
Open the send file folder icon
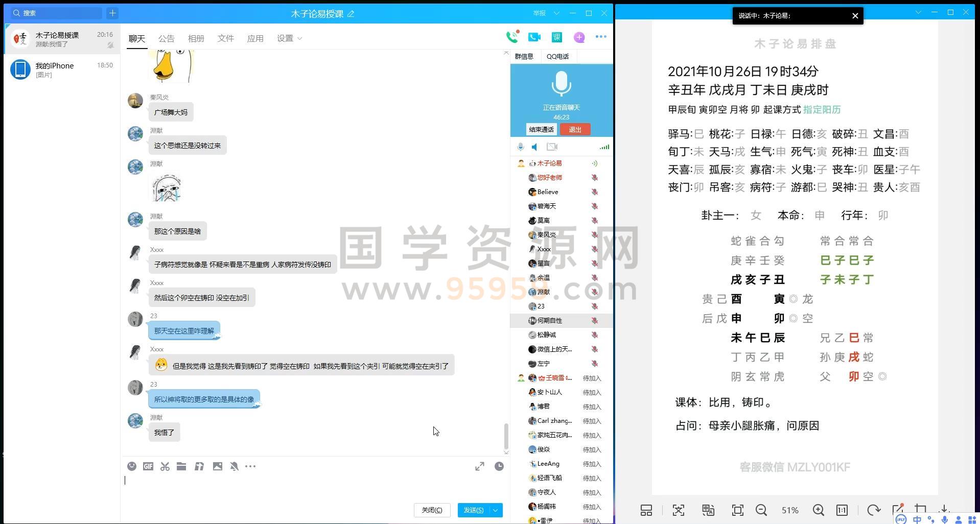(x=181, y=466)
